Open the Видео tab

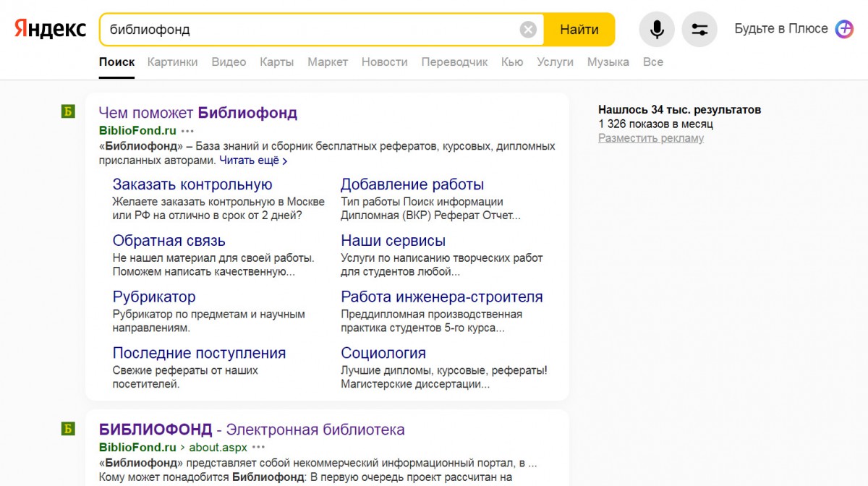[229, 62]
